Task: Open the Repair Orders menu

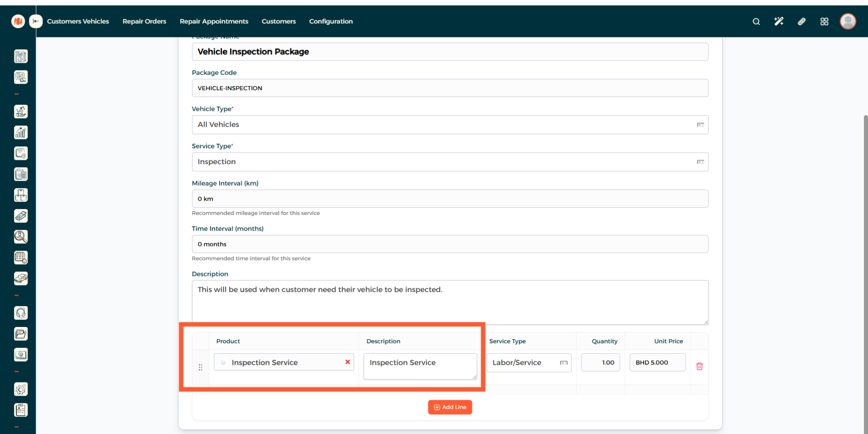Action: 144,21
